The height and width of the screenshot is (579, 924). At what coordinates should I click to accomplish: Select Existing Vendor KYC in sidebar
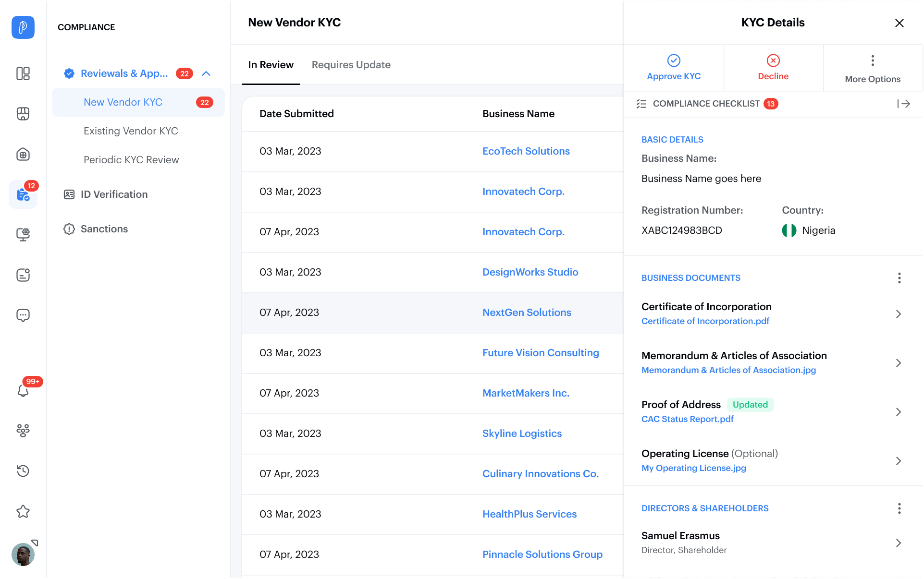click(131, 131)
